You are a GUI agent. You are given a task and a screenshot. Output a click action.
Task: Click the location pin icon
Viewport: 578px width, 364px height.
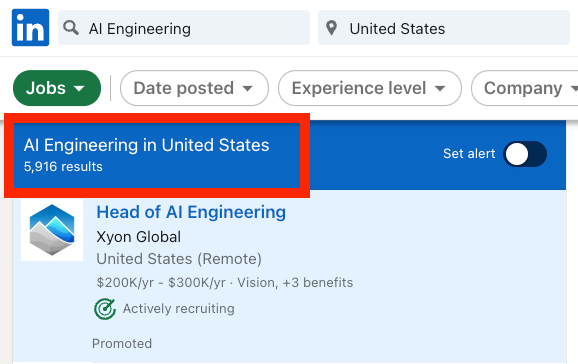[331, 28]
